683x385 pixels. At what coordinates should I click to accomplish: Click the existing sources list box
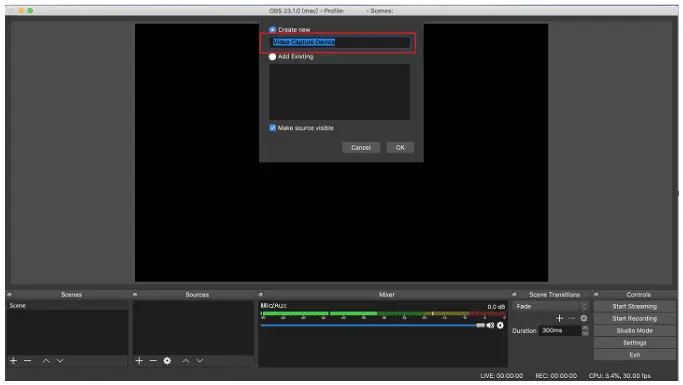coord(339,92)
